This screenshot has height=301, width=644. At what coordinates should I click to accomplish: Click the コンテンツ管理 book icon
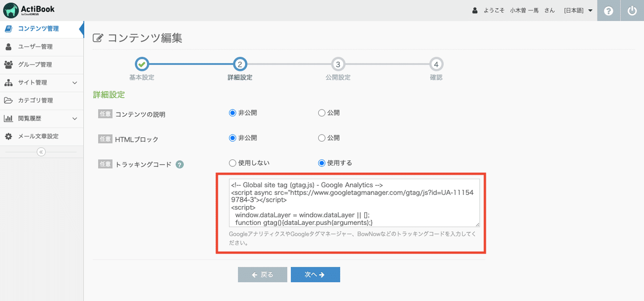9,28
